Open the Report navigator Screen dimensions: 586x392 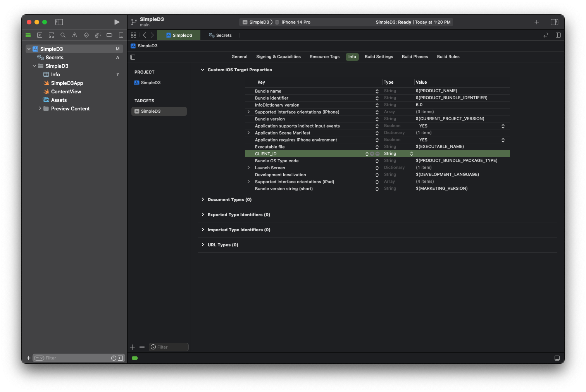click(x=121, y=35)
